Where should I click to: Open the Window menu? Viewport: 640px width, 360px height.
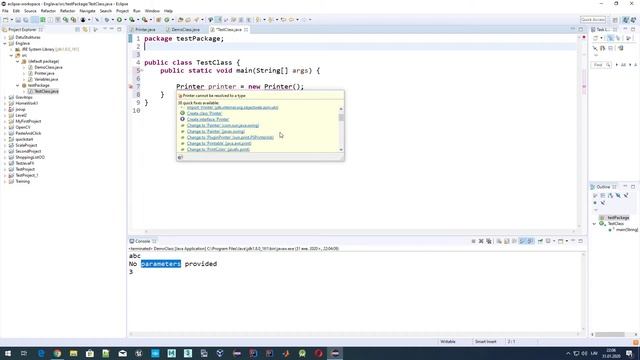coord(152,11)
